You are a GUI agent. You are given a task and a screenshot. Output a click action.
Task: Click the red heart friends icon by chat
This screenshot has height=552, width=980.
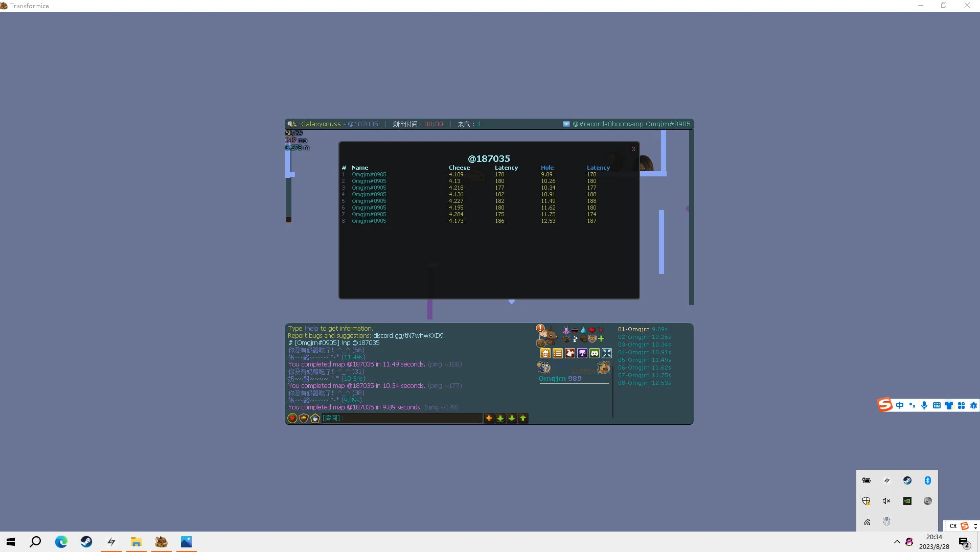pos(292,418)
